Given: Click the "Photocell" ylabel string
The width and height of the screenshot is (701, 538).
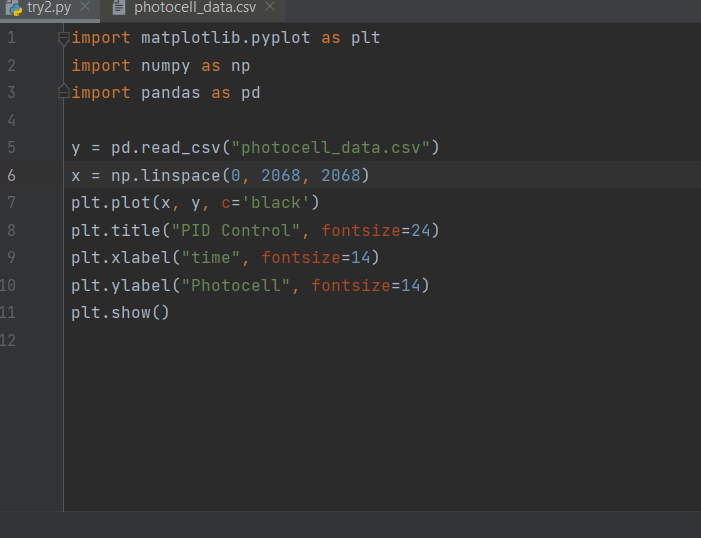Looking at the screenshot, I should 240,286.
